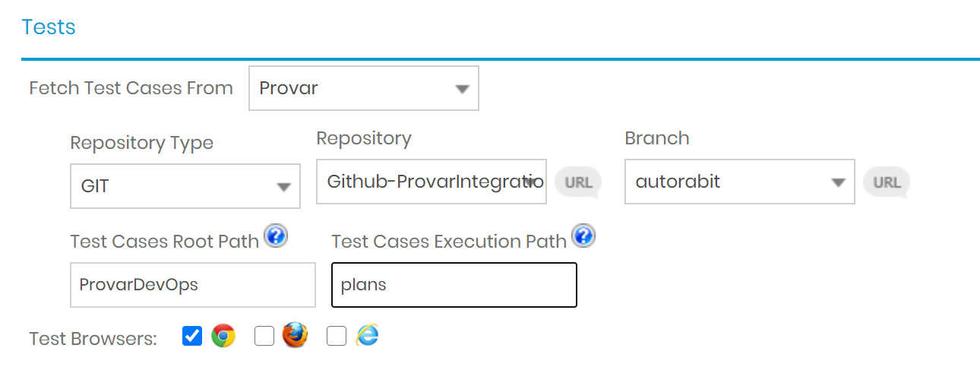The width and height of the screenshot is (980, 367).
Task: Enable the Internet Explorer browser checkbox
Action: coord(336,336)
